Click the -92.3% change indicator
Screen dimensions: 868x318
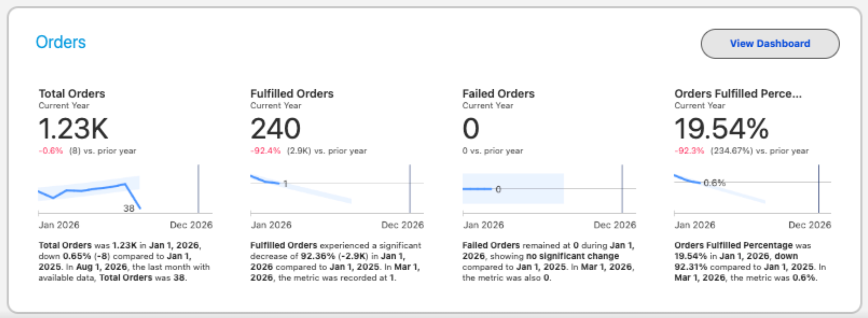tap(689, 151)
